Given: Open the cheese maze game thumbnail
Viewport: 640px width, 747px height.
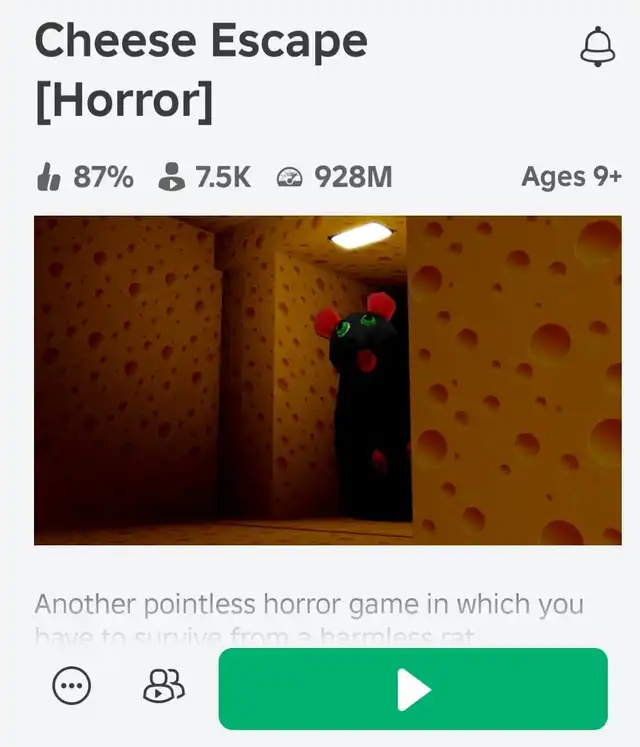Looking at the screenshot, I should [x=328, y=380].
